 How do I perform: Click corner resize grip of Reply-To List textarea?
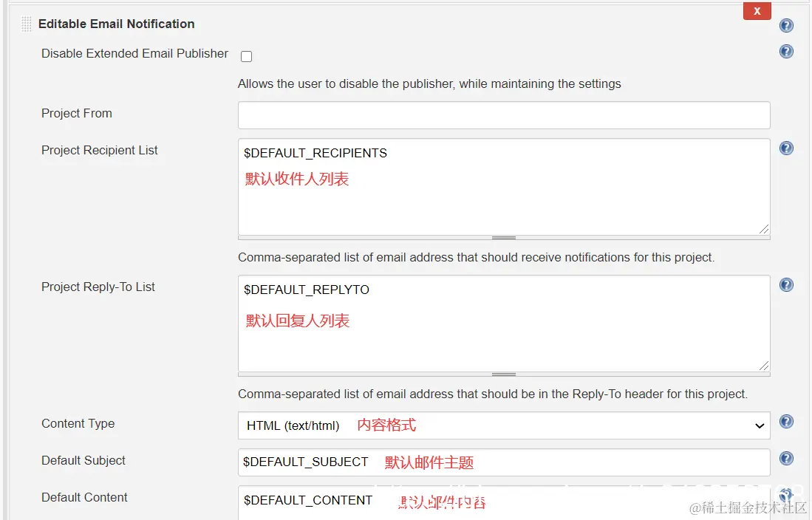(x=764, y=366)
